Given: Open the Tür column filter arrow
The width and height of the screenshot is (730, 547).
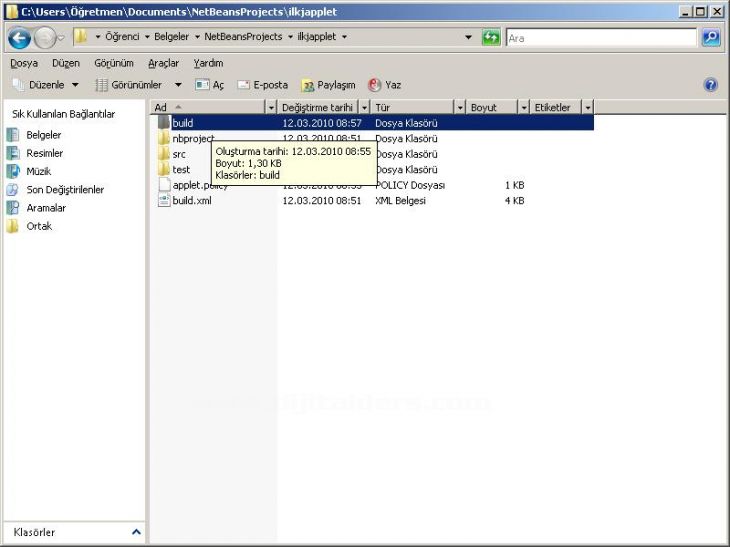Looking at the screenshot, I should (x=460, y=108).
